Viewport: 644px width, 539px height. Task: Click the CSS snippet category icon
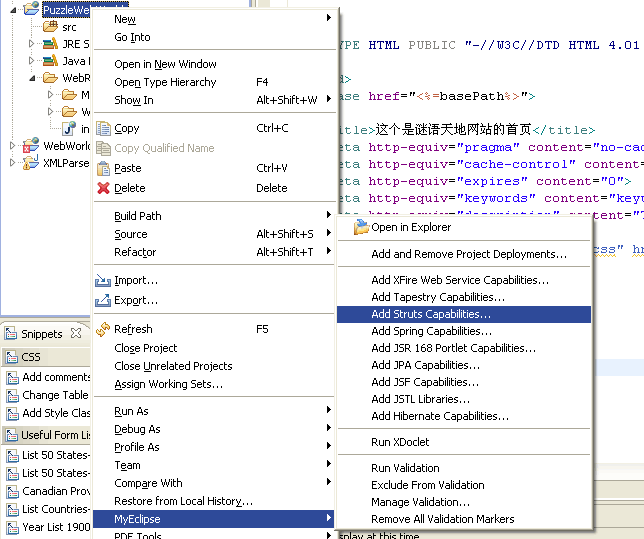11,357
